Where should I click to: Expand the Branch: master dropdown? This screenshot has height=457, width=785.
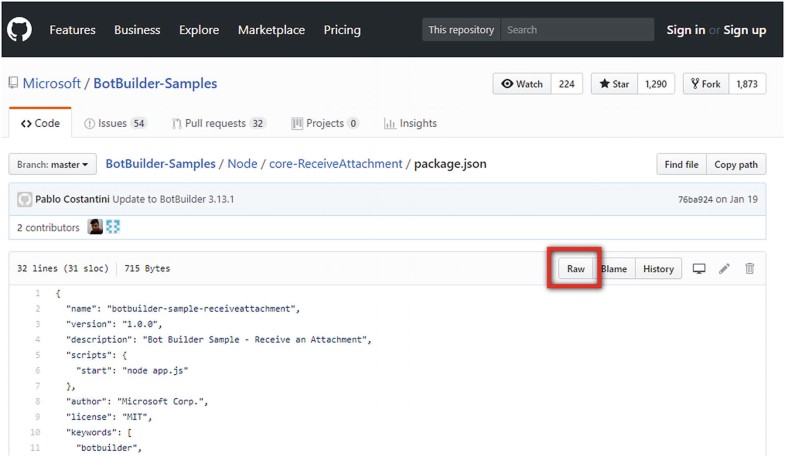(52, 164)
